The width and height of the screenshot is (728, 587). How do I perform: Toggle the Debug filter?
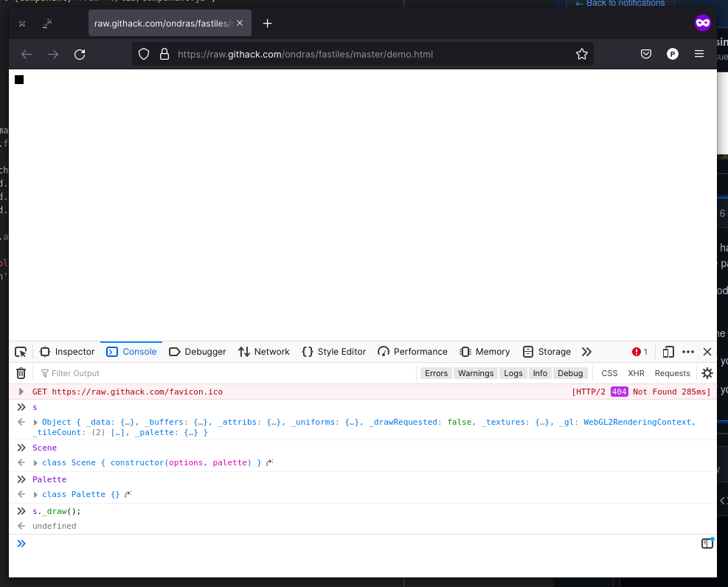[x=570, y=373]
